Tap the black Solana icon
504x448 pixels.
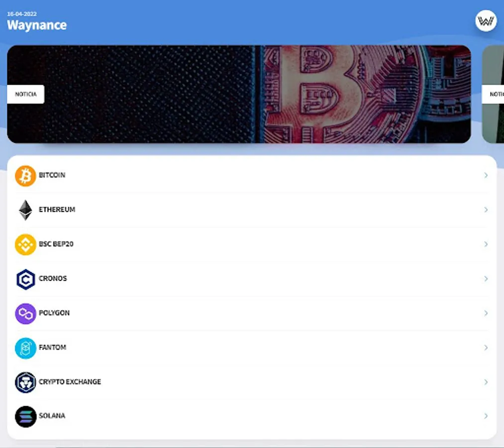tap(25, 417)
